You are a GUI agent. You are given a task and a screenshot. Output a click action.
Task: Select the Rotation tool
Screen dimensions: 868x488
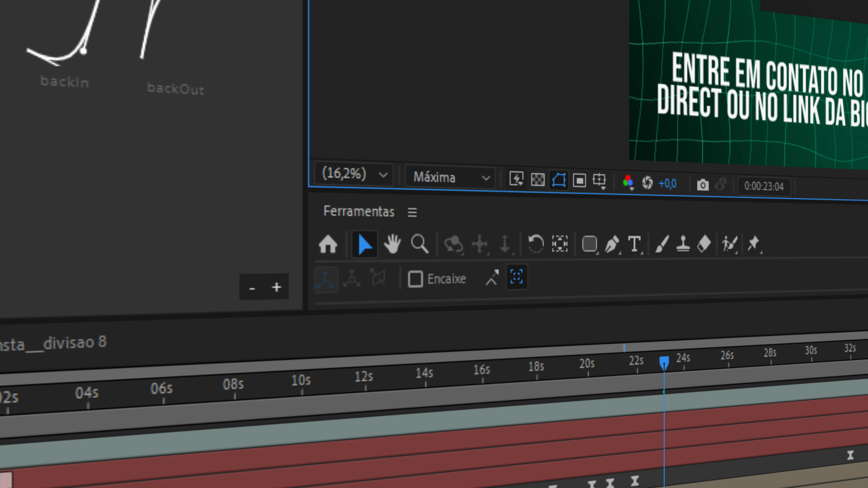tap(536, 244)
